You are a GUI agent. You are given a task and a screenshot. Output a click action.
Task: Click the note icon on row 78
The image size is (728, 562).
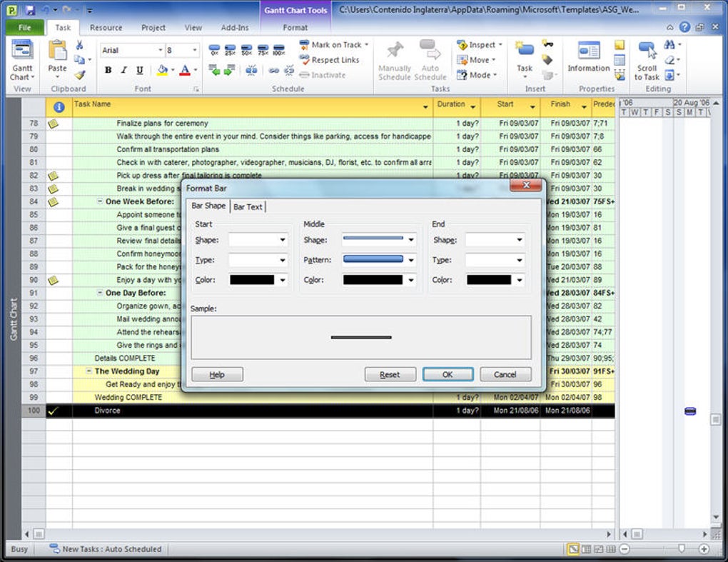pyautogui.click(x=54, y=124)
